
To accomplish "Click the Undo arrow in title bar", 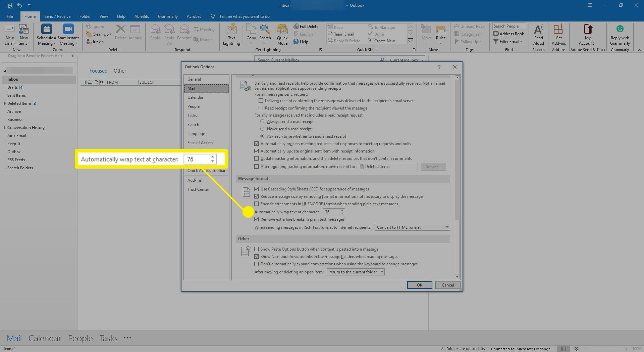I will [x=19, y=5].
